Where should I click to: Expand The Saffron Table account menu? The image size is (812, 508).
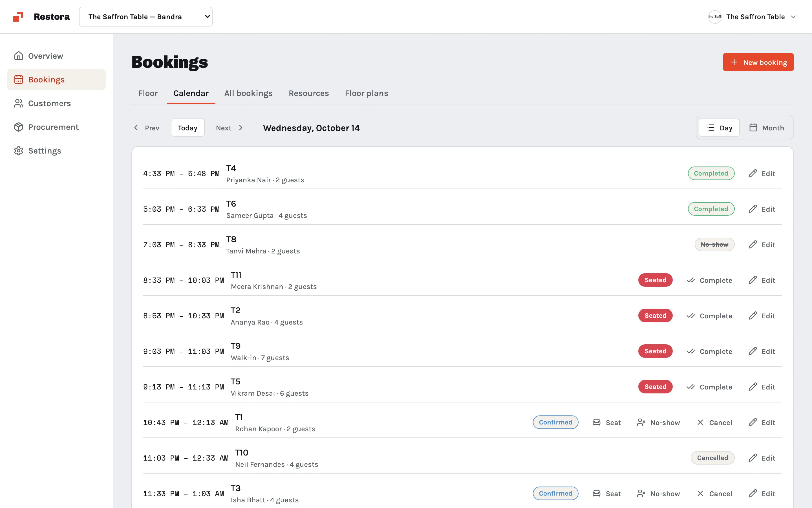coord(752,17)
